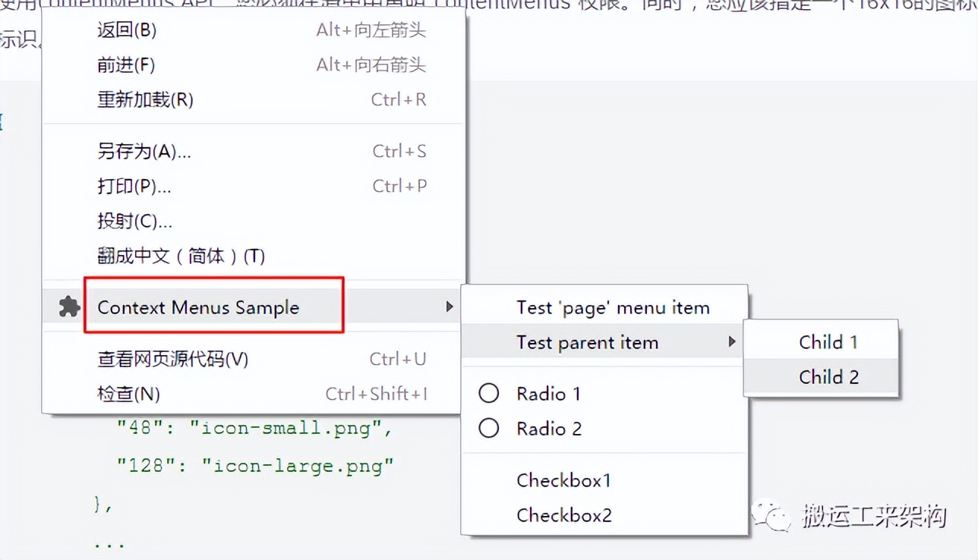Select the Radio 2 option
This screenshot has height=560, width=978.
click(604, 428)
